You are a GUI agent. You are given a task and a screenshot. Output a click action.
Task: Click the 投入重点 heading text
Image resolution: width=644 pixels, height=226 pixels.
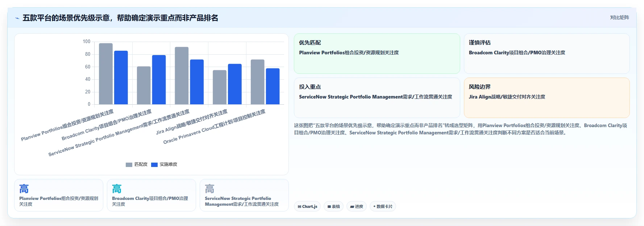pos(310,87)
